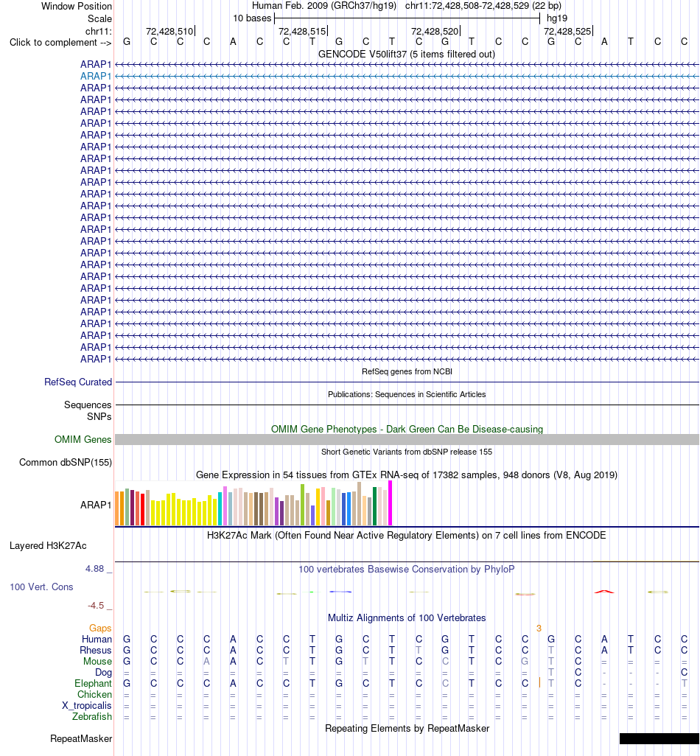Screen dimensions: 700x756
Task: Click the Human alignment row label
Action: point(97,639)
